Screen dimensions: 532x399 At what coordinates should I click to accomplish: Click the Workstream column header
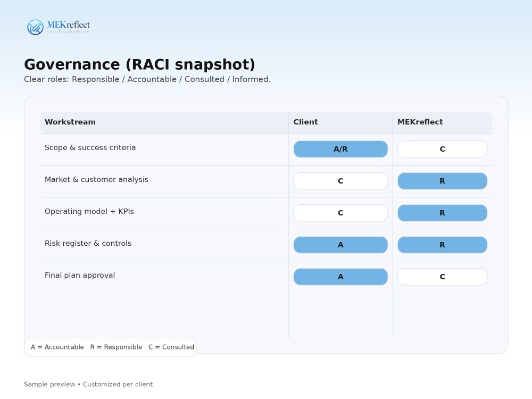coord(70,122)
